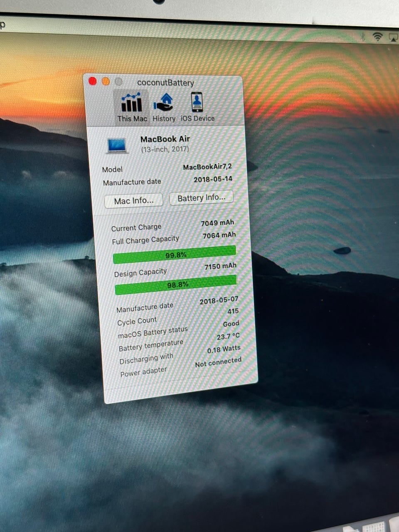
Task: Click the 2018-05-07 battery manufacture date
Action: (219, 300)
